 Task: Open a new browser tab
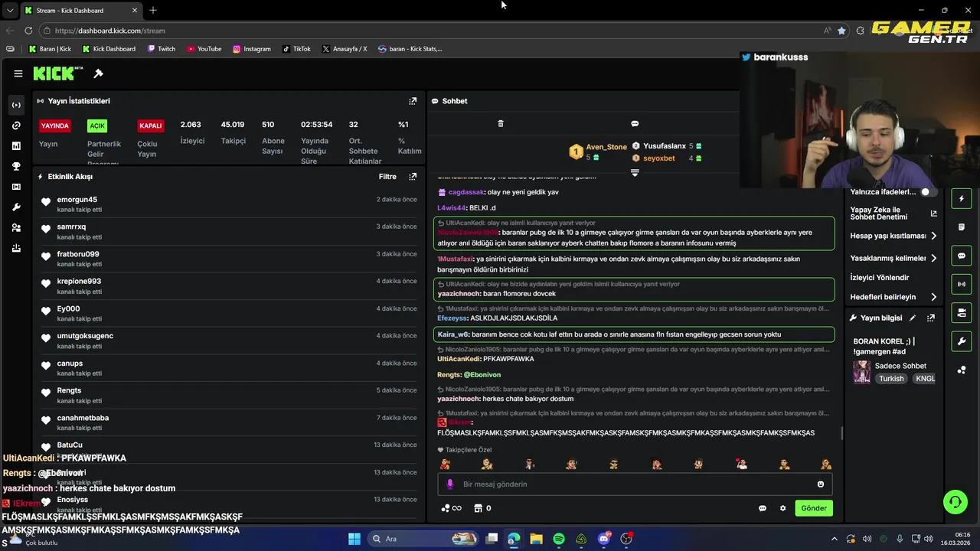(153, 11)
